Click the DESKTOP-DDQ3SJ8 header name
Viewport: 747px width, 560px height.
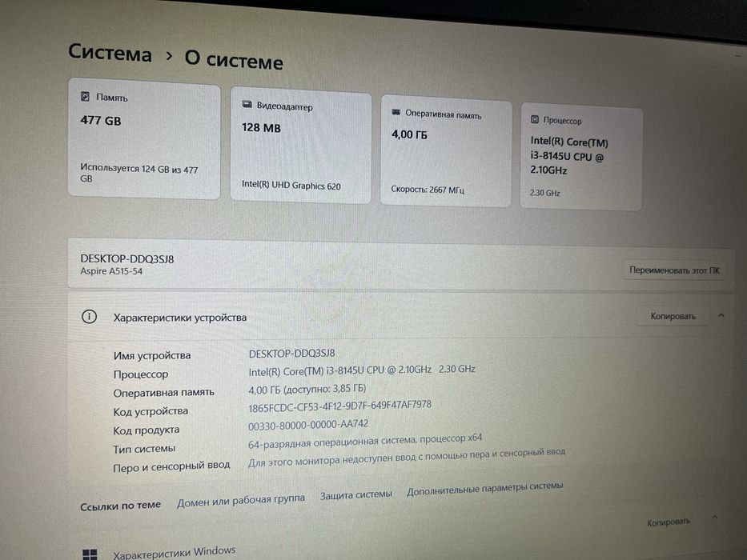coord(127,258)
